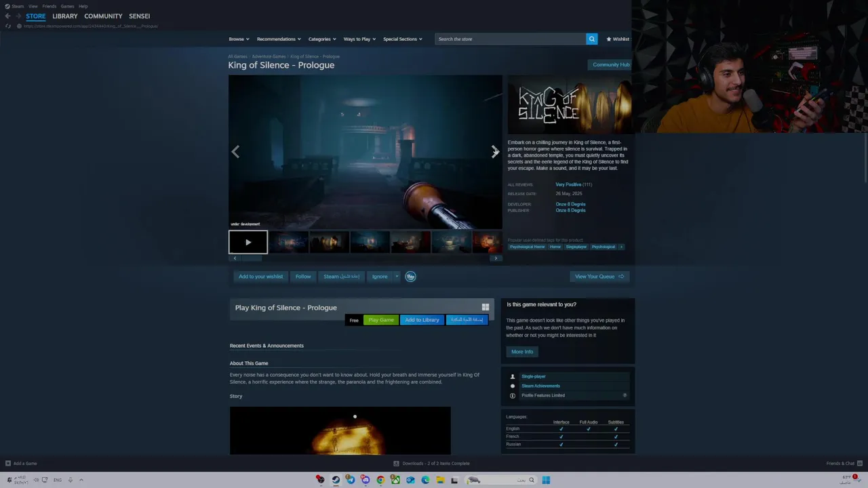The width and height of the screenshot is (868, 488).
Task: Open the Single-player feature link
Action: coord(534,376)
